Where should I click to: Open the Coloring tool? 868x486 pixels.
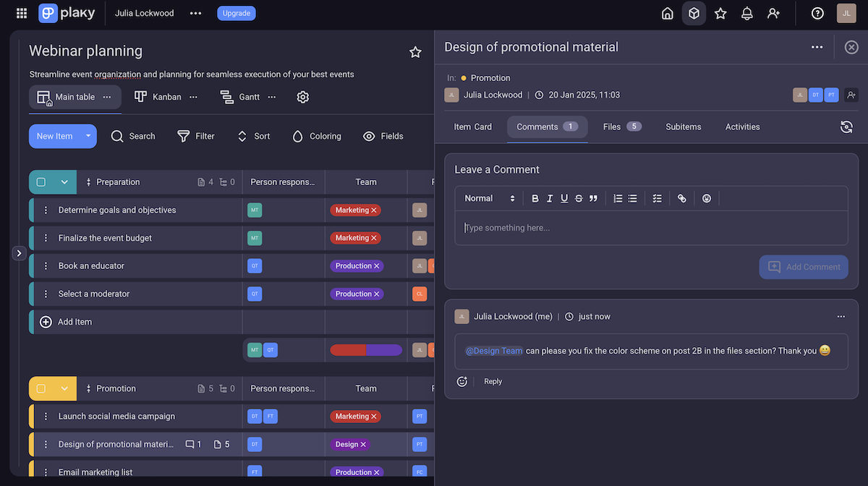tap(316, 136)
